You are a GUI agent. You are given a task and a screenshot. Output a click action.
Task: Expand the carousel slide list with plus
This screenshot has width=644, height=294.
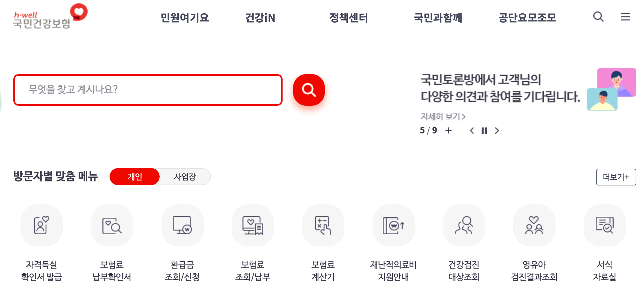click(449, 131)
